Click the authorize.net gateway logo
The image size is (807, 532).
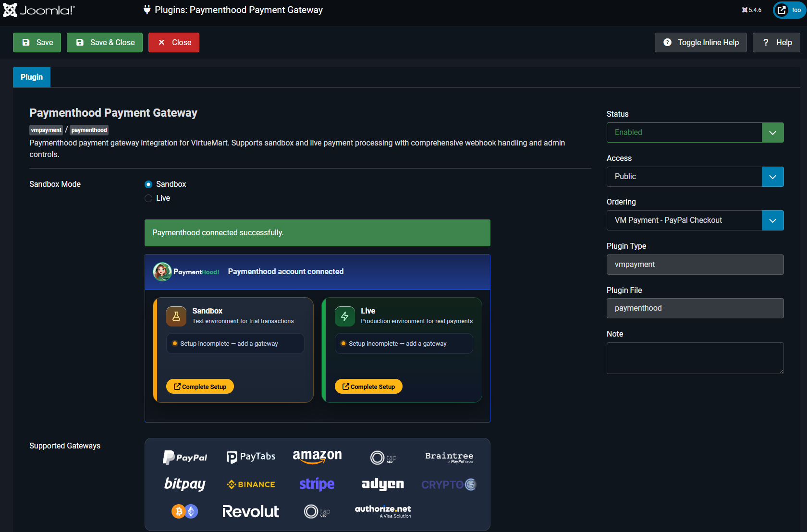click(x=383, y=511)
